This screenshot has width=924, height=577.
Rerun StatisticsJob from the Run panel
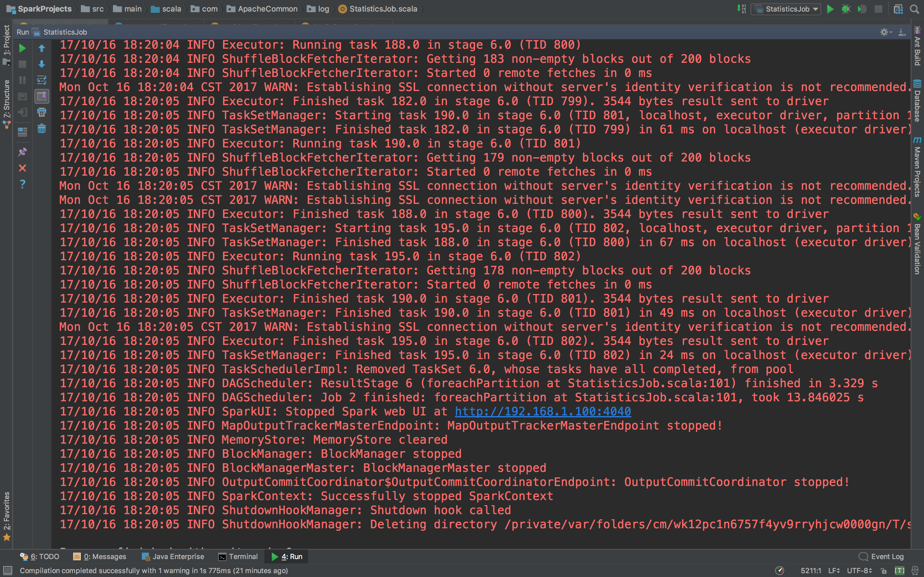(x=22, y=48)
